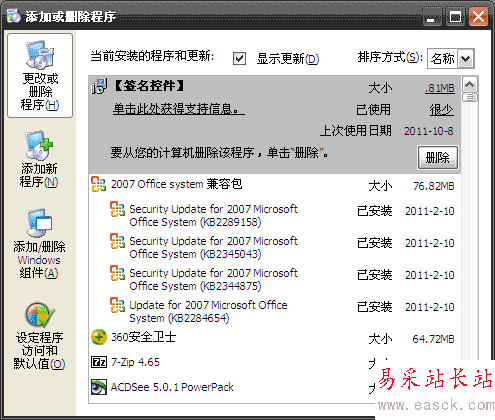
Task: Open 添加新程序 sidebar icon
Action: [x=39, y=145]
